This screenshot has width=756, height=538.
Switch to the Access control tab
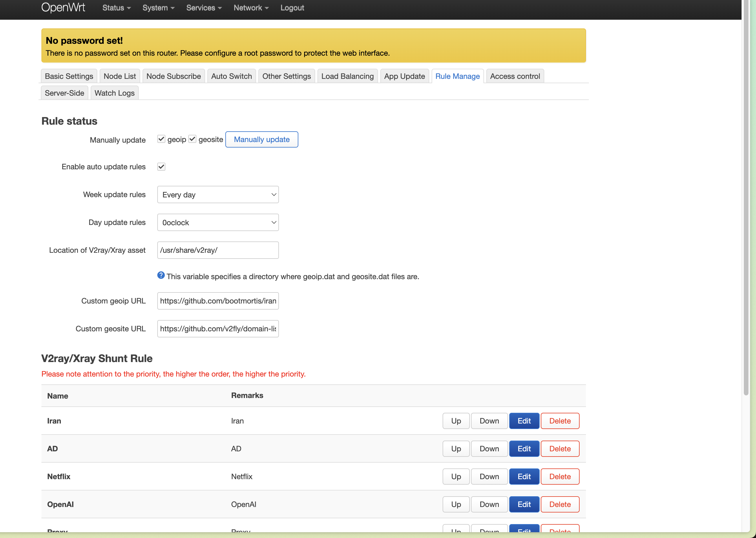(x=515, y=76)
